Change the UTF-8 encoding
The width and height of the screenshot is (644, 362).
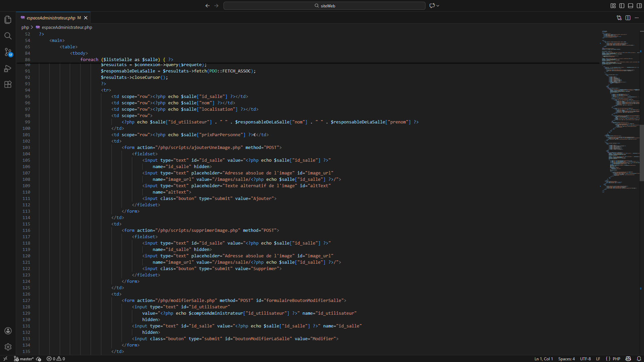pyautogui.click(x=585, y=359)
